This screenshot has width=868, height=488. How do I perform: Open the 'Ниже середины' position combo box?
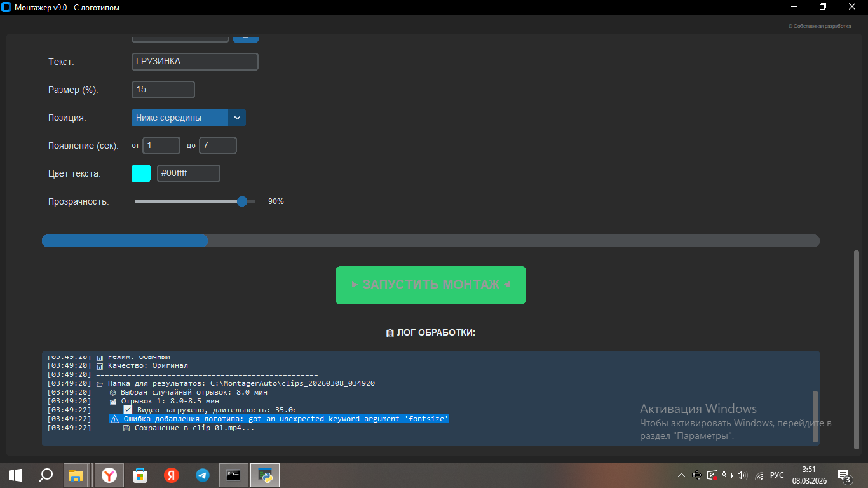180,118
